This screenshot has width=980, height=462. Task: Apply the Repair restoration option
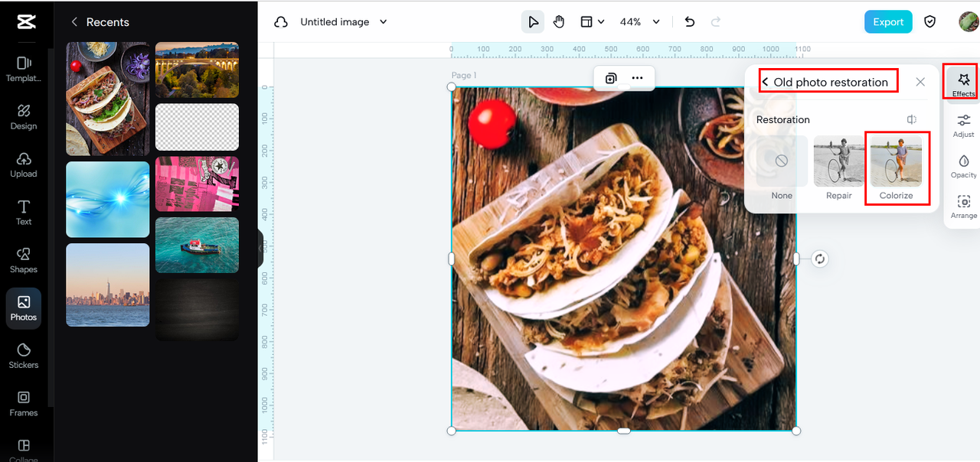839,168
